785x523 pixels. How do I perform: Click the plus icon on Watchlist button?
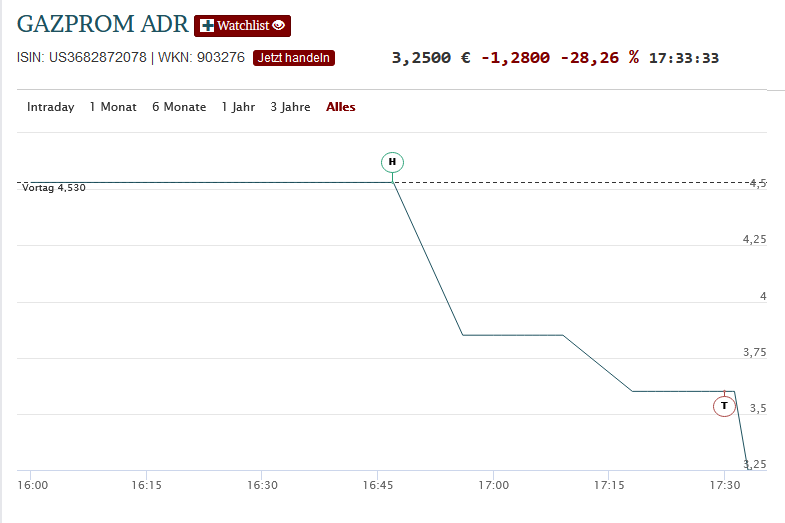(x=207, y=26)
